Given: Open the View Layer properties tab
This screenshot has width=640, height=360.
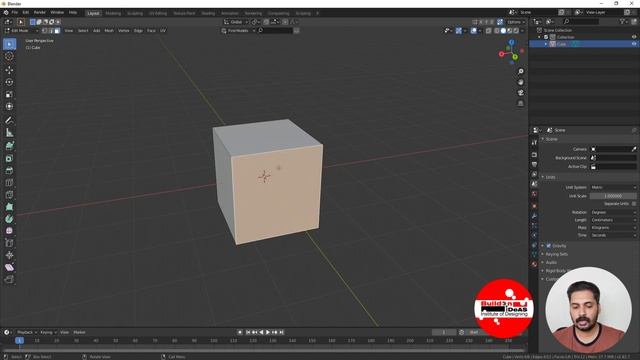Looking at the screenshot, I should click(x=534, y=174).
